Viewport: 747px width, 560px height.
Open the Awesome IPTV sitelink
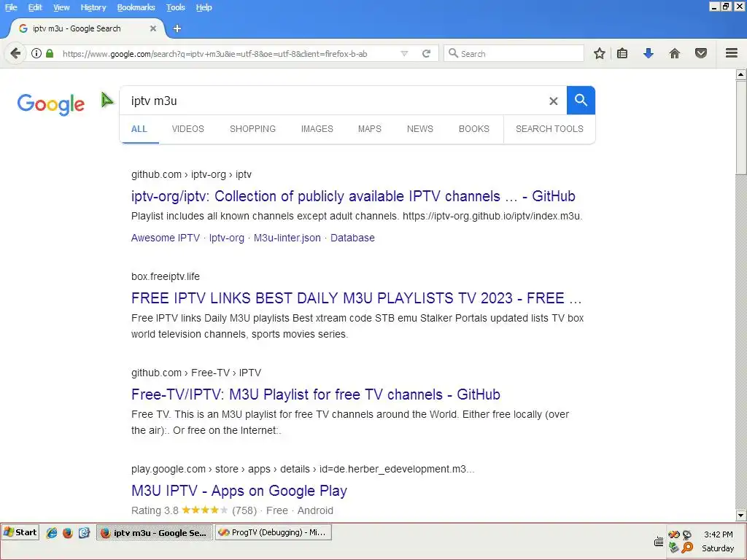coord(166,238)
